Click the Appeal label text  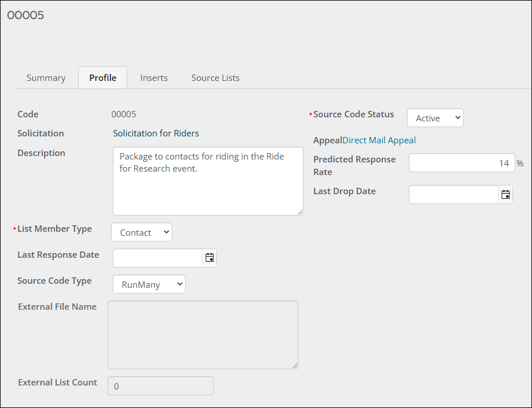(328, 140)
